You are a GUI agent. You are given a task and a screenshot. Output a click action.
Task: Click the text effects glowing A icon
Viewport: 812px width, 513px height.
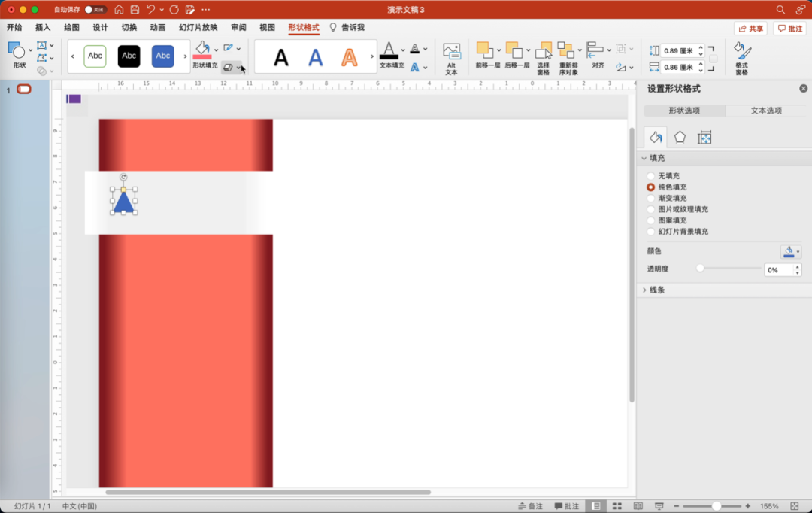pyautogui.click(x=415, y=68)
